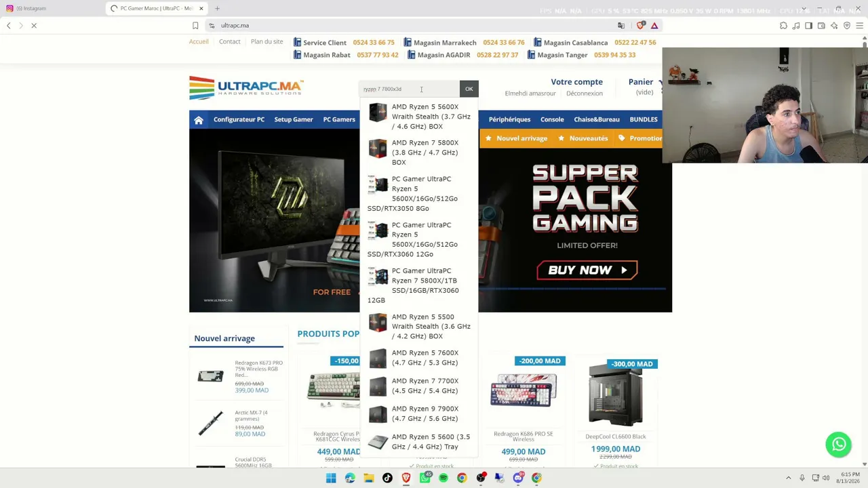Show hidden system tray icons
Screen dimensions: 868x488
[x=789, y=478]
